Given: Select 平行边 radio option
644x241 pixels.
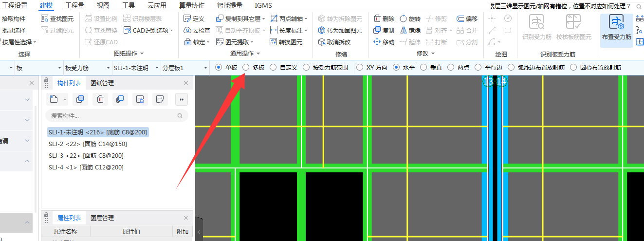Looking at the screenshot, I should point(488,67).
